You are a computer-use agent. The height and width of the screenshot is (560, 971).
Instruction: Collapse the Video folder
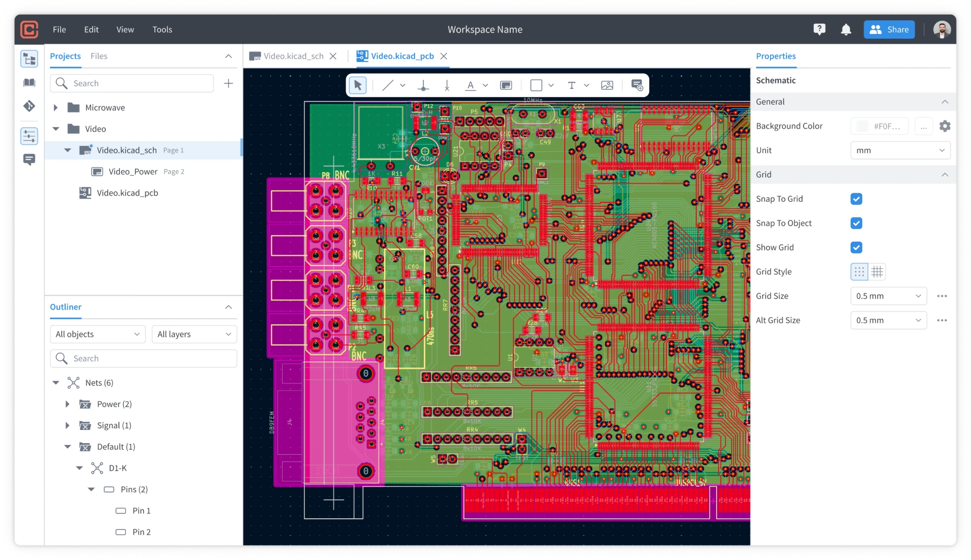55,129
